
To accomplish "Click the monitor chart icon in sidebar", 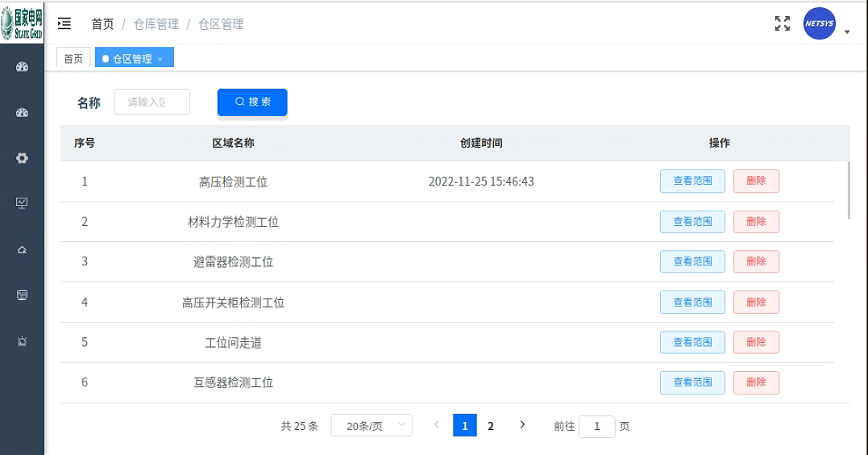I will 23,203.
